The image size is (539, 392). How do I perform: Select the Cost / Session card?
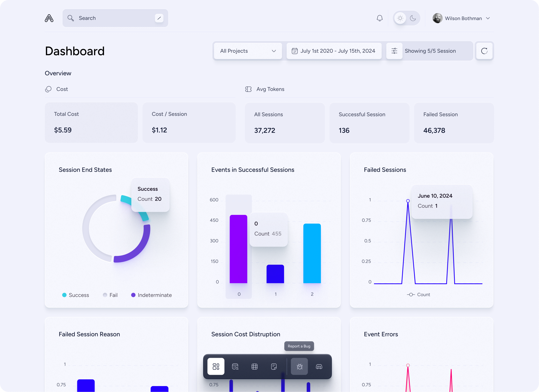click(189, 123)
